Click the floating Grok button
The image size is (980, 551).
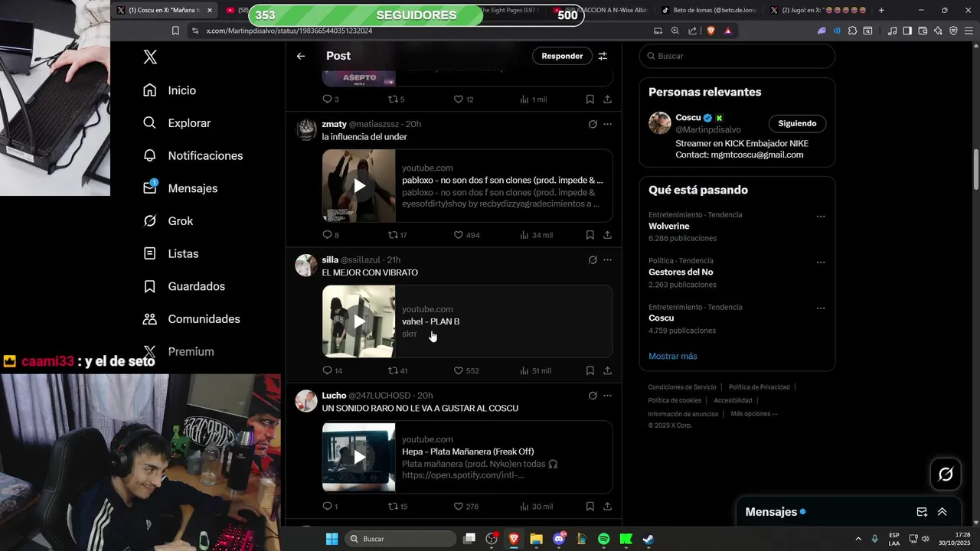(x=946, y=474)
